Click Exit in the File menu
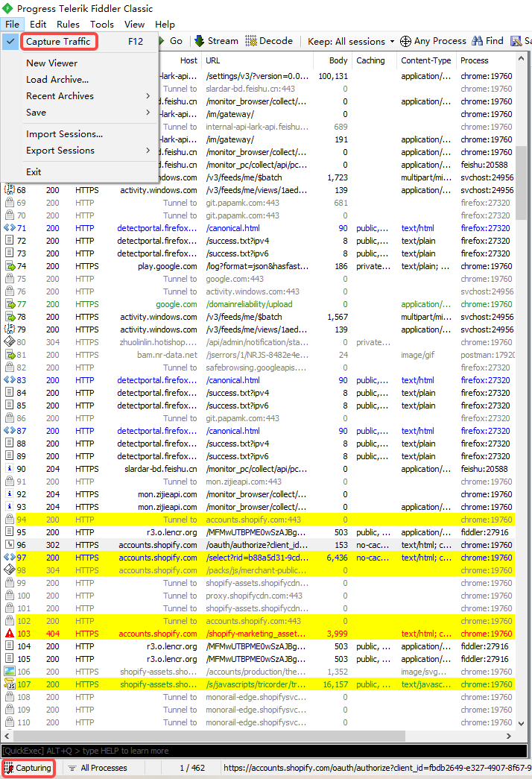 pos(34,172)
